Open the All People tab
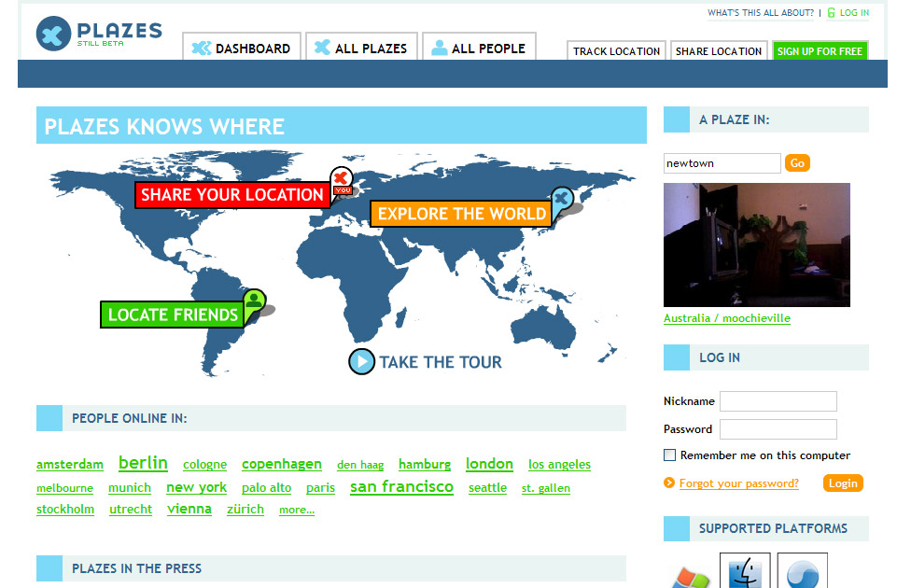The width and height of the screenshot is (897, 588). pos(479,47)
